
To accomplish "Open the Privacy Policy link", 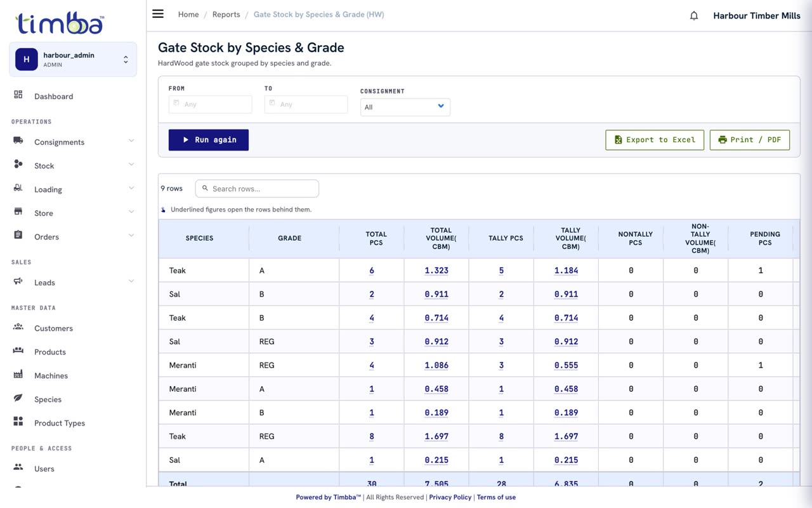I will point(450,497).
